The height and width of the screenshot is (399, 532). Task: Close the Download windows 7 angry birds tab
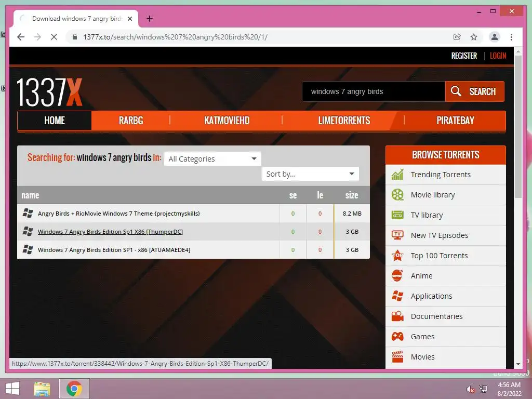point(129,19)
